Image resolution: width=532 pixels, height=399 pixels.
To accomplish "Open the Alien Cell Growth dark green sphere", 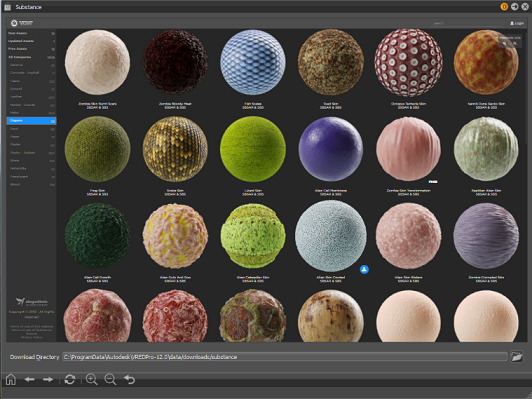I will pos(97,236).
